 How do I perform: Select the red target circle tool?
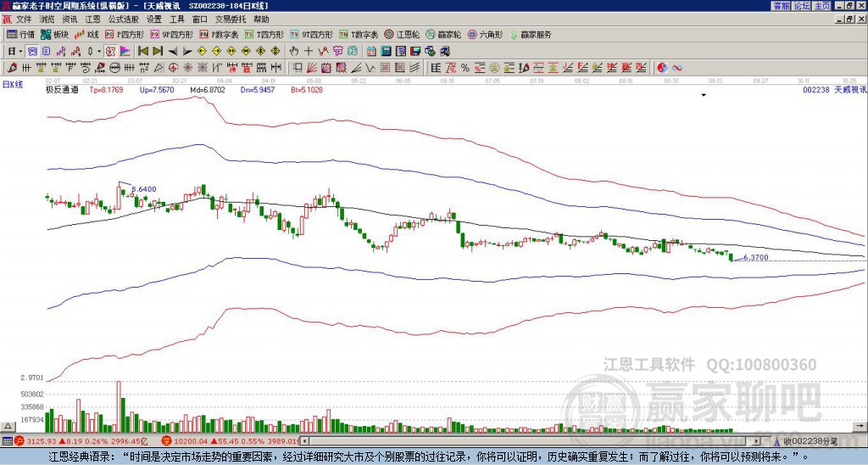click(173, 68)
